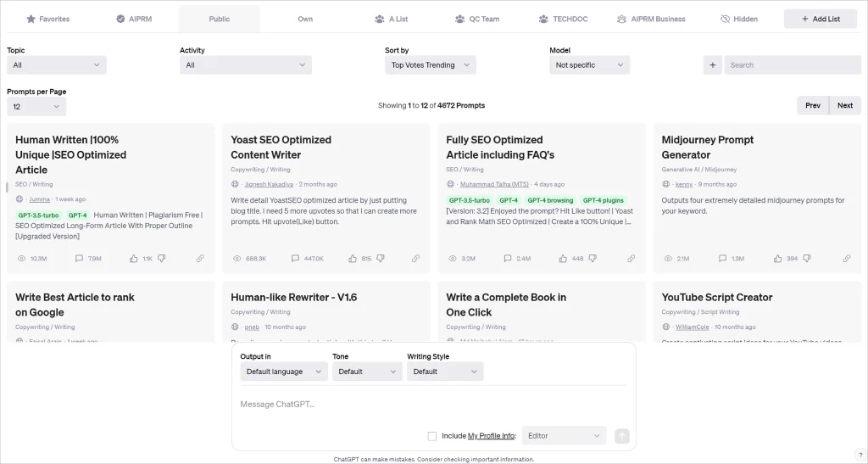The image size is (868, 464).
Task: Click views eye icon on Yoast SEO prompt
Action: tap(237, 259)
